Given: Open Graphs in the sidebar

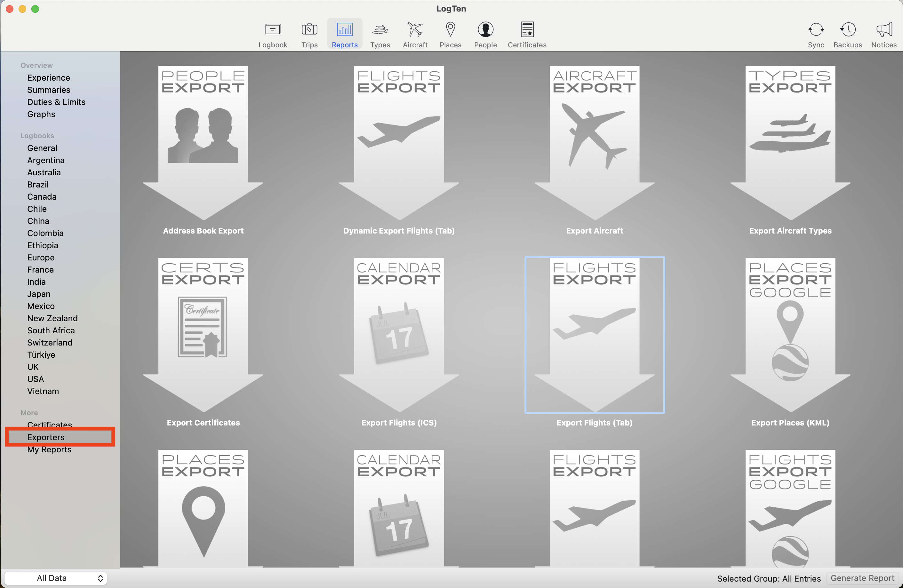Looking at the screenshot, I should 41,114.
